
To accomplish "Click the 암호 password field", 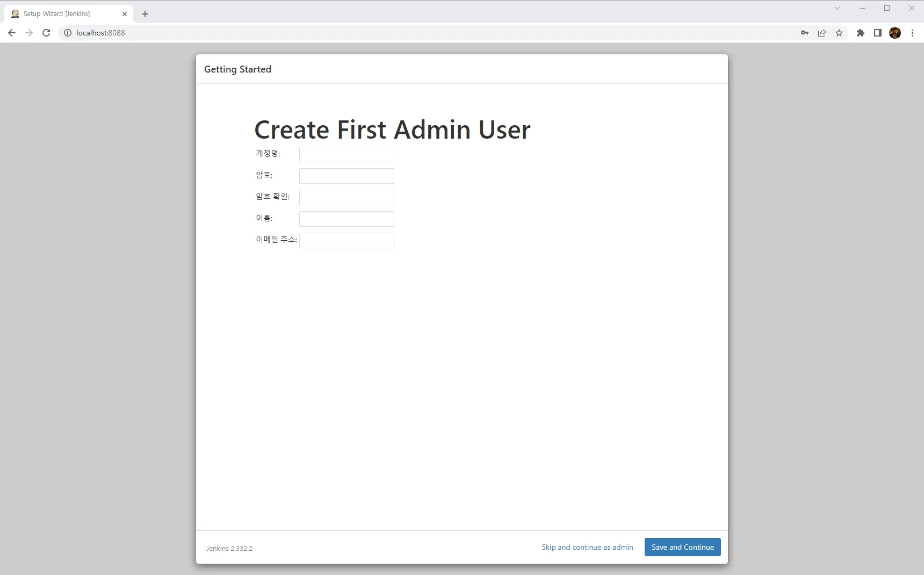I will 346,176.
